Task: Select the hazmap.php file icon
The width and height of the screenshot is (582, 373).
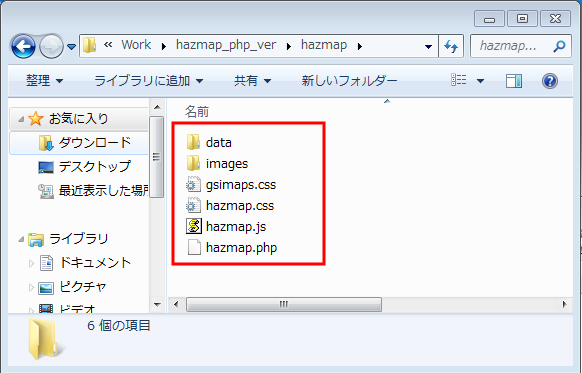Action: point(194,248)
